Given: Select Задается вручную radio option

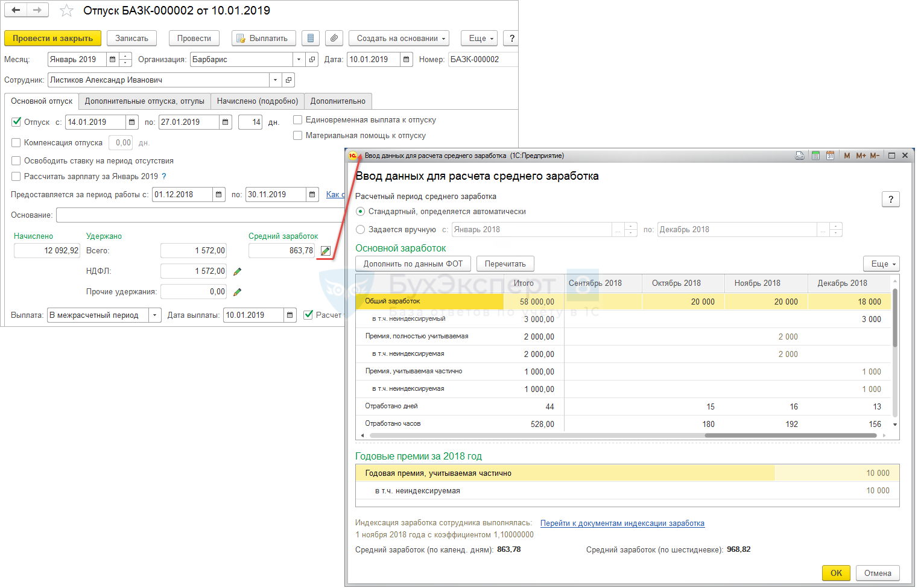Looking at the screenshot, I should click(x=361, y=230).
